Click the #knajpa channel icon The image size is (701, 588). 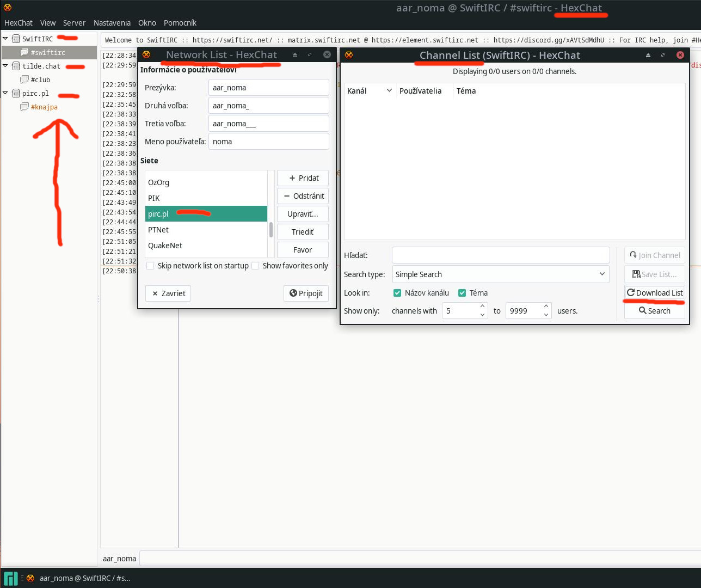(24, 107)
